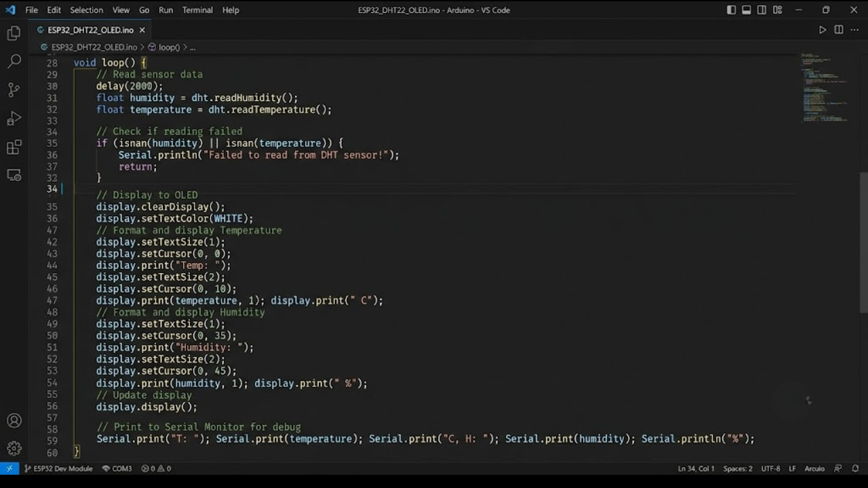Screen dimensions: 868x488
Task: Change end of line sequence via LF
Action: click(792, 468)
